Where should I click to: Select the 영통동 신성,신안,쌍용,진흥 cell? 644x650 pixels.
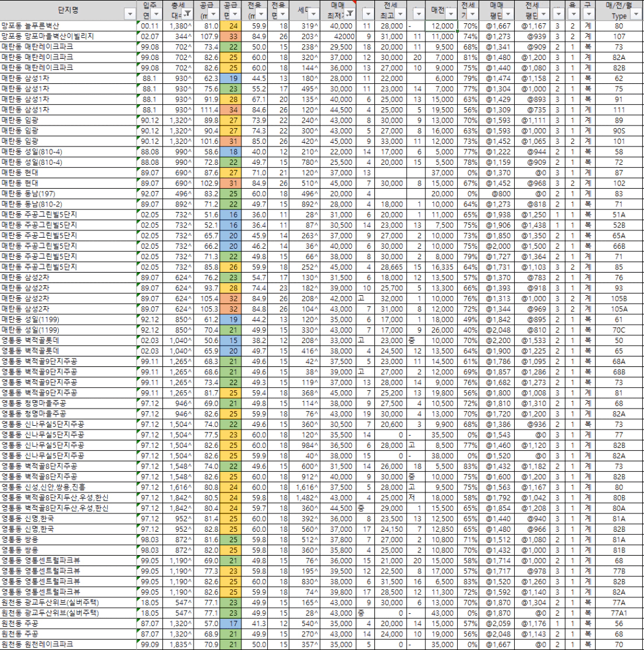click(68, 487)
